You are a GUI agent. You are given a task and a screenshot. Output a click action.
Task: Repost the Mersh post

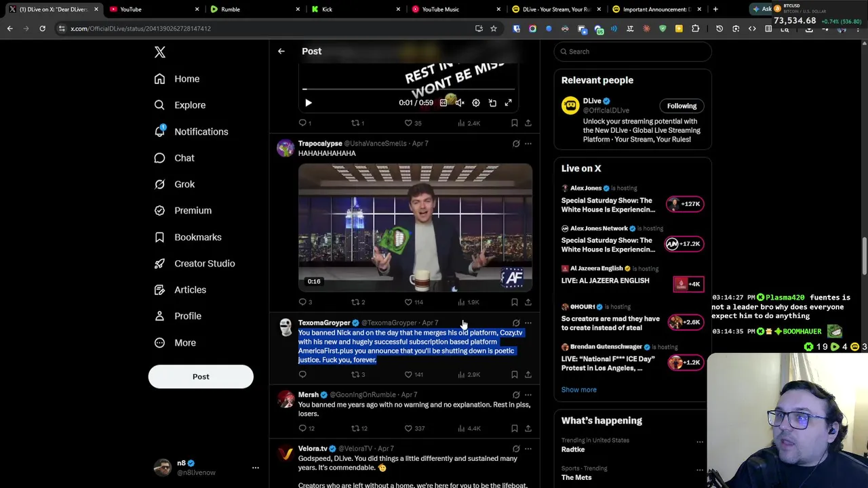tap(359, 428)
